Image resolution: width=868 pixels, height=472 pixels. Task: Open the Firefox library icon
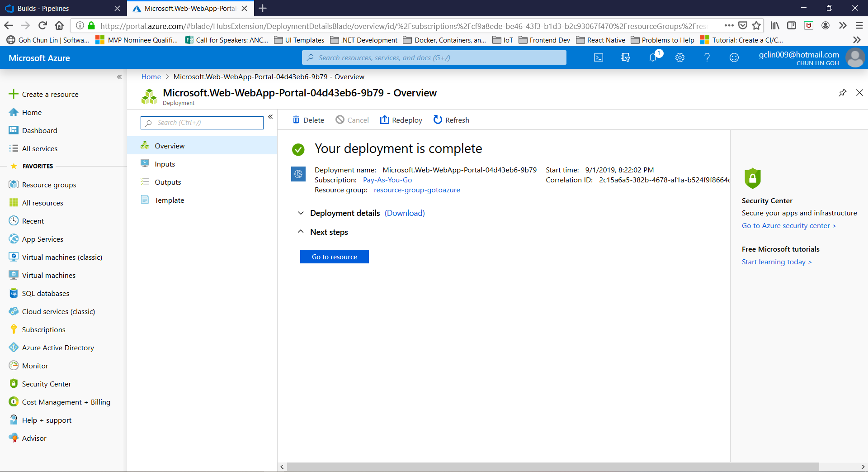[x=775, y=25]
